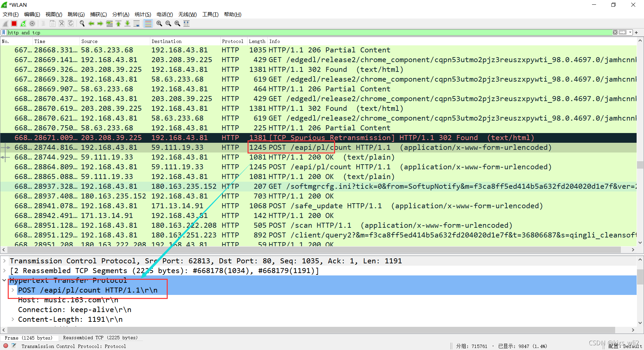
Task: Expand the 2 Reassembled TCP Segments row
Action: 4,271
